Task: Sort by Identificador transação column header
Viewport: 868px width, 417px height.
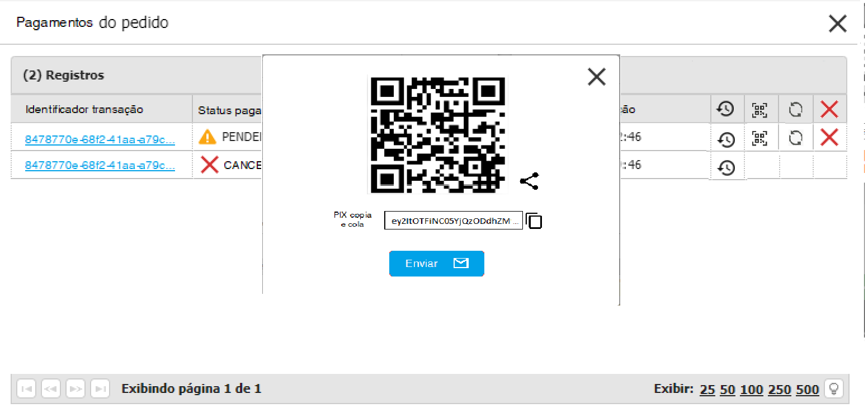Action: click(84, 109)
